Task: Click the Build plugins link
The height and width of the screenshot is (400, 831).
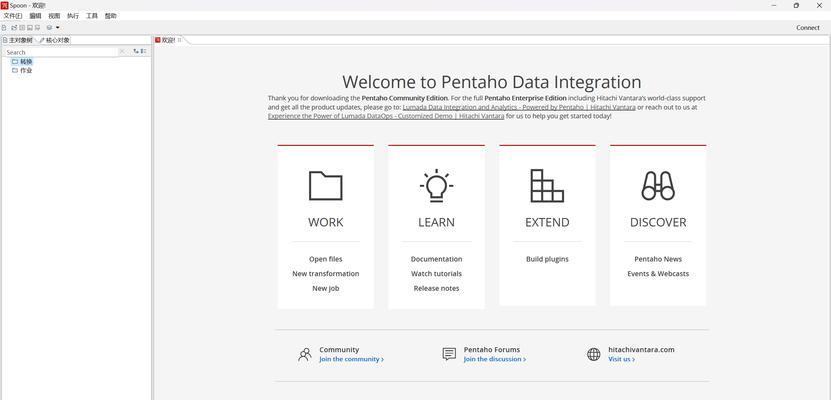Action: click(547, 259)
